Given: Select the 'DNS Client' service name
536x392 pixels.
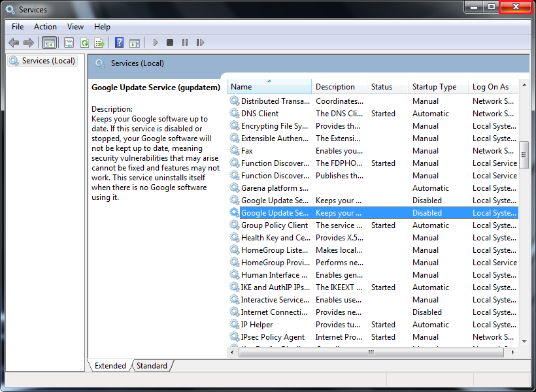Looking at the screenshot, I should pyautogui.click(x=260, y=114).
